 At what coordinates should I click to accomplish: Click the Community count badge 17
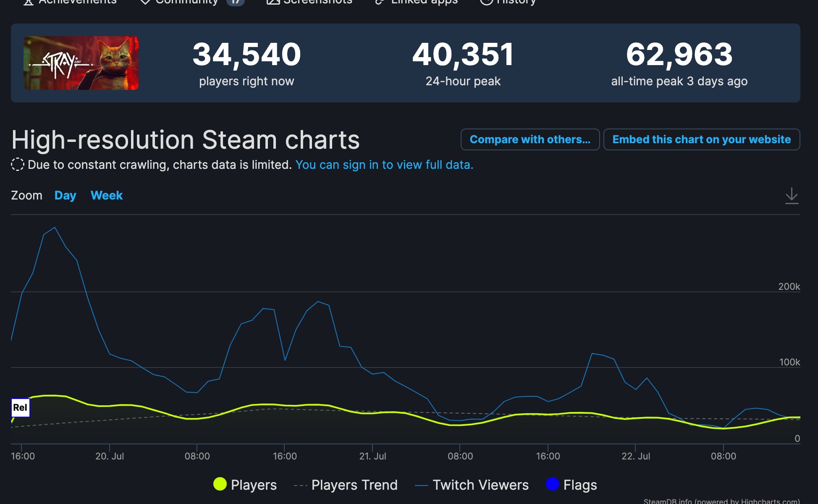(235, 2)
